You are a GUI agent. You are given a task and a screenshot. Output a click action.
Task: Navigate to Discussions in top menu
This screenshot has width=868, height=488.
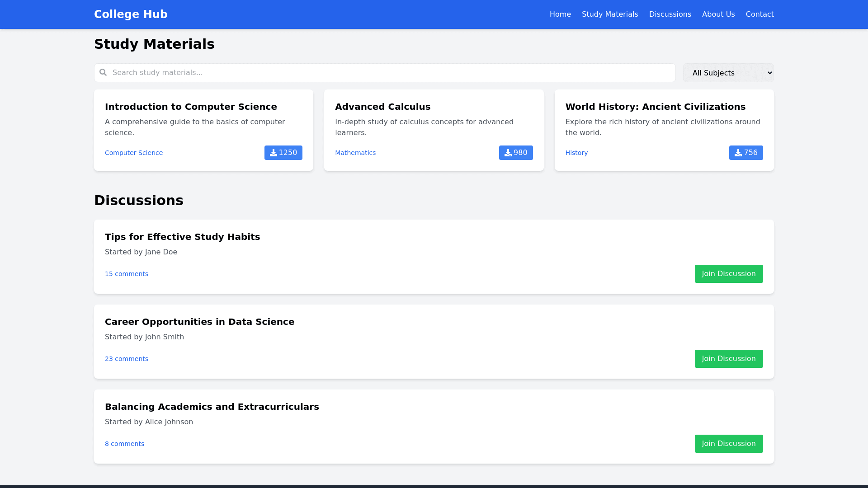tap(670, 14)
